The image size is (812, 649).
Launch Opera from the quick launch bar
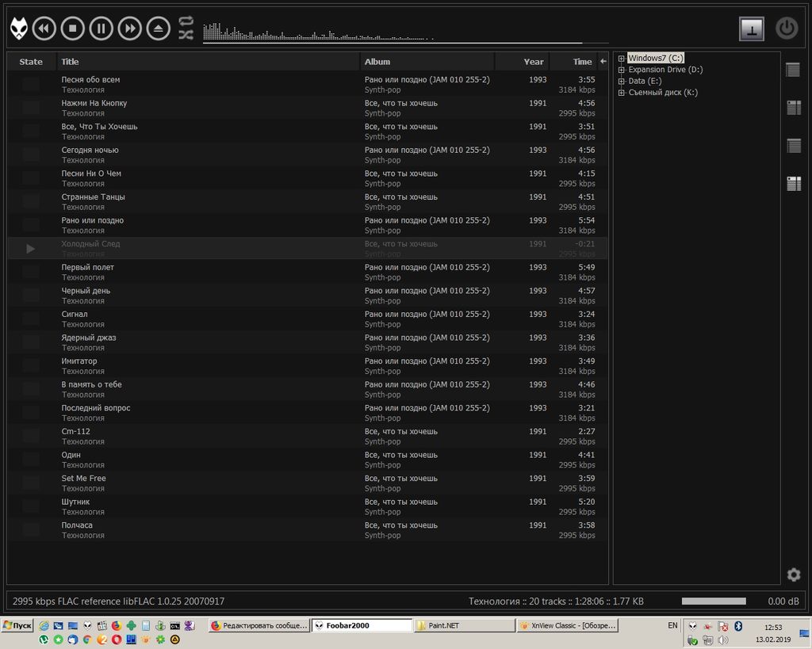(x=116, y=639)
